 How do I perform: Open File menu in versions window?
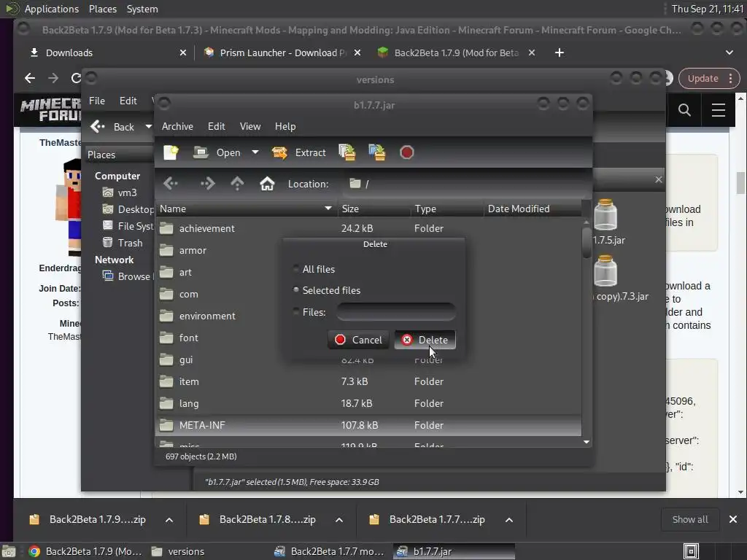[97, 101]
